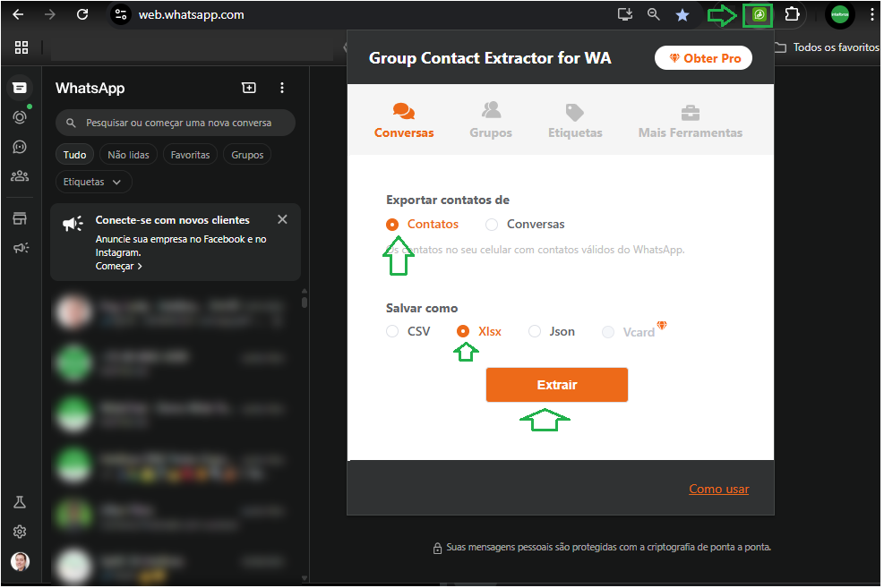Go back with browser back arrow
The image size is (884, 588).
18,14
